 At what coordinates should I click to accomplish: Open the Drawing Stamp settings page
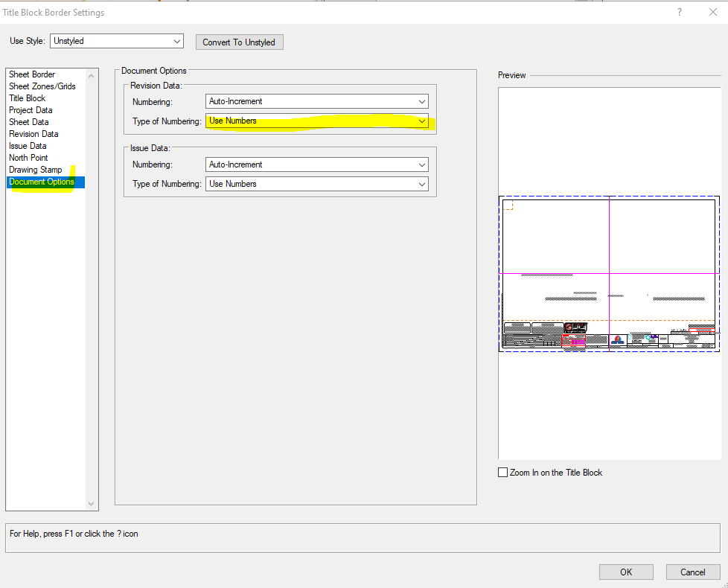coord(35,169)
